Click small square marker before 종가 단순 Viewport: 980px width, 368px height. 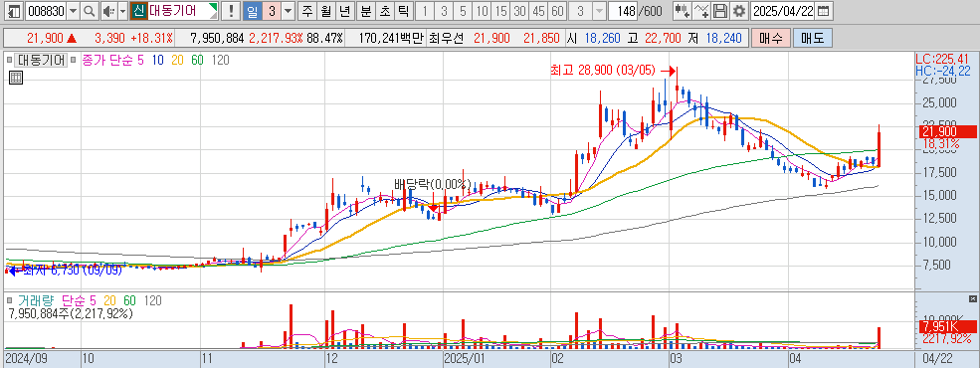pyautogui.click(x=74, y=60)
